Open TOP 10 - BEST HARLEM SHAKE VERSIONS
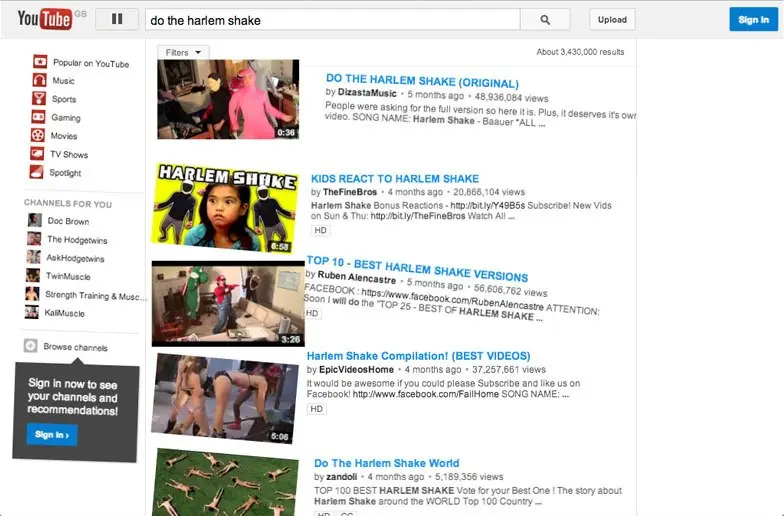This screenshot has width=784, height=516. pos(417,268)
